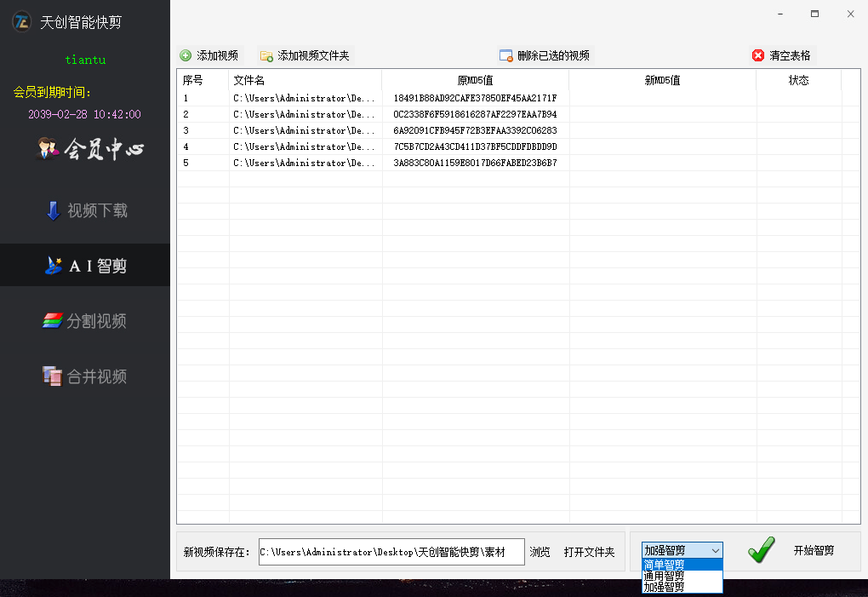This screenshot has width=868, height=597.
Task: Sort by 原MD5值 column header
Action: pyautogui.click(x=475, y=80)
